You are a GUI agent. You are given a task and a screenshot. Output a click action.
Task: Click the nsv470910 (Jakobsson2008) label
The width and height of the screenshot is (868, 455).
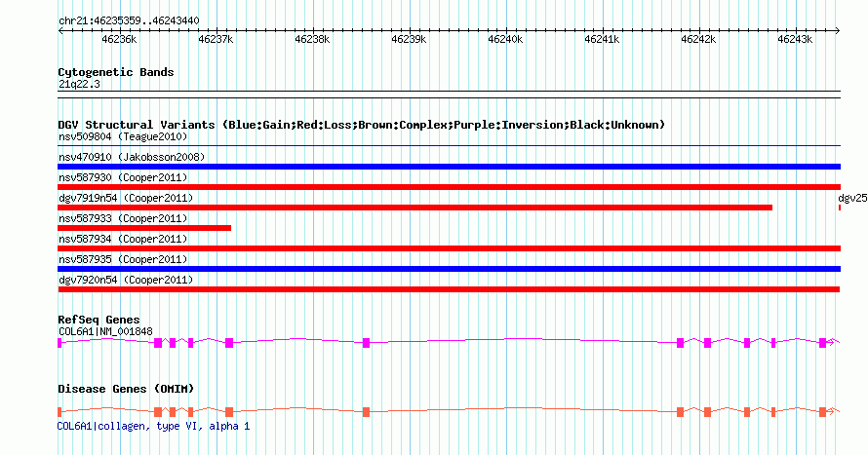[x=132, y=157]
